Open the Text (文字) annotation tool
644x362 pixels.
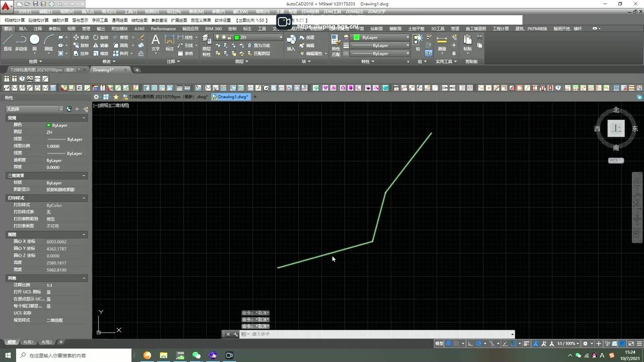[155, 42]
